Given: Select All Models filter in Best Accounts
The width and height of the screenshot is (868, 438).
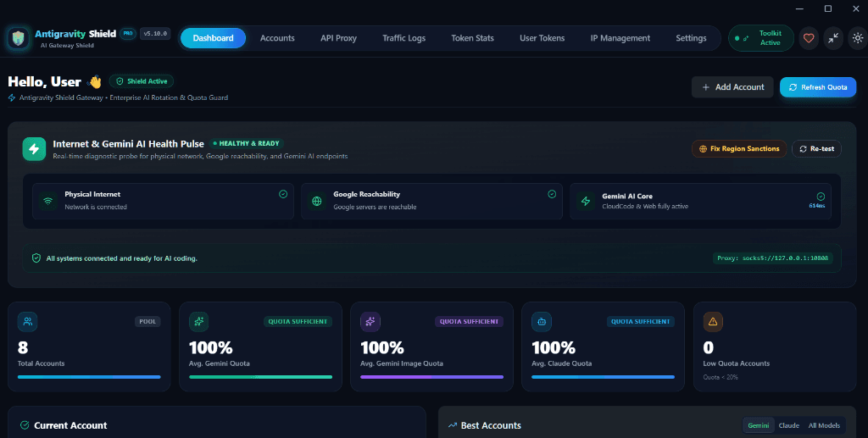Looking at the screenshot, I should (824, 425).
